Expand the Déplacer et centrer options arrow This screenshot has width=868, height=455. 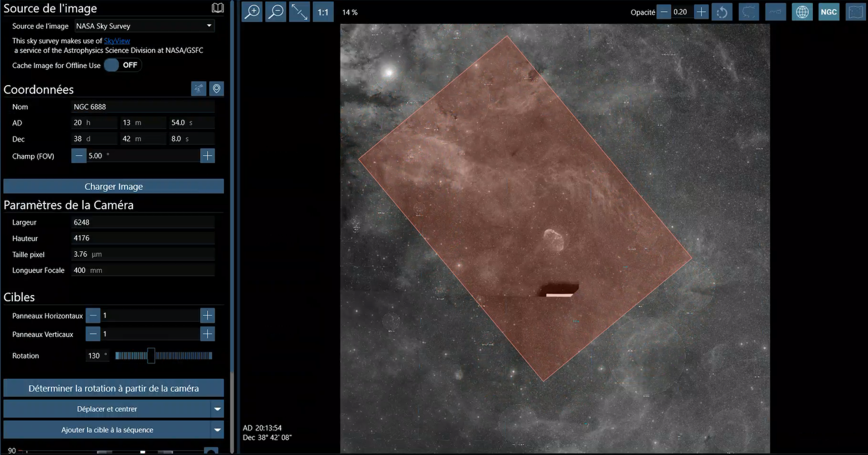click(217, 409)
